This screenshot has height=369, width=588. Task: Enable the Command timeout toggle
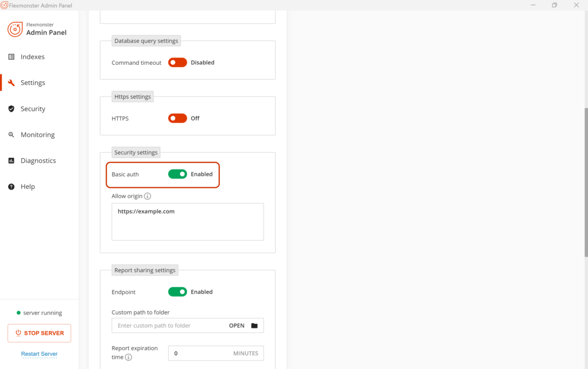point(177,62)
